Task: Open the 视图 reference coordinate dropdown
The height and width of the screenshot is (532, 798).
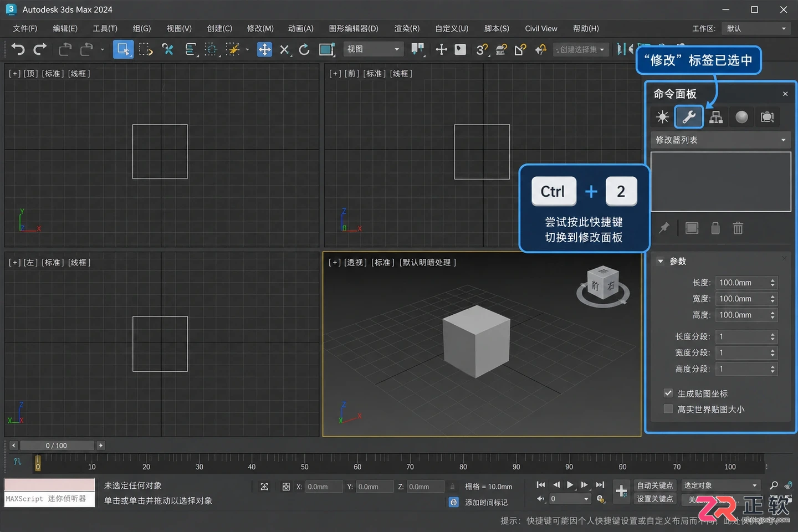Action: (372, 49)
